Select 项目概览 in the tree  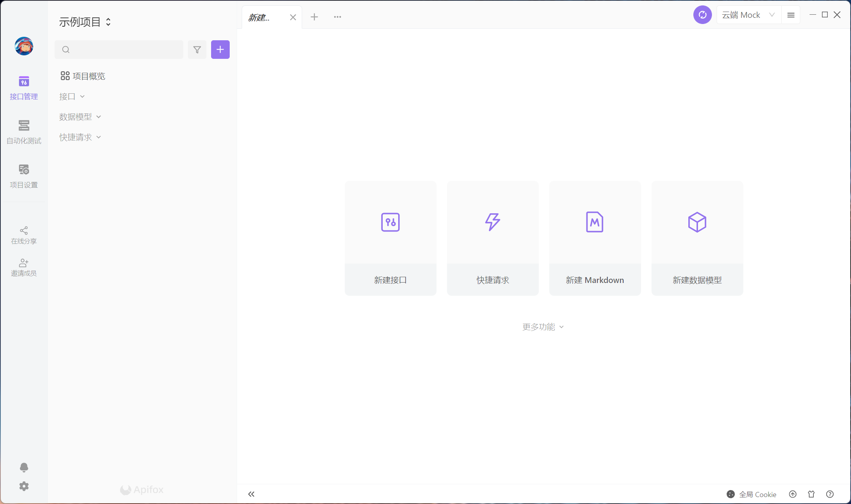click(x=83, y=76)
